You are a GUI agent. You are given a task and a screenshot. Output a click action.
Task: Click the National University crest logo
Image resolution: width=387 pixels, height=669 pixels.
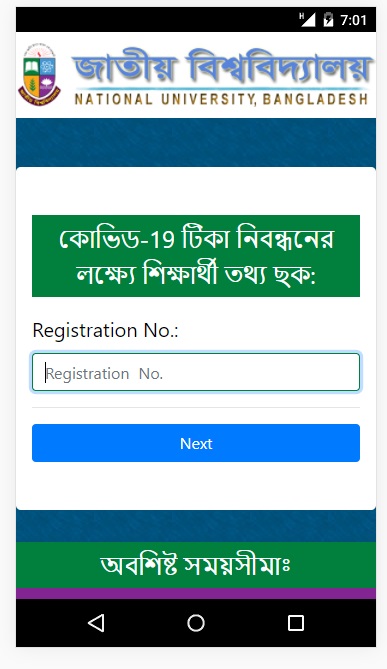pos(39,74)
